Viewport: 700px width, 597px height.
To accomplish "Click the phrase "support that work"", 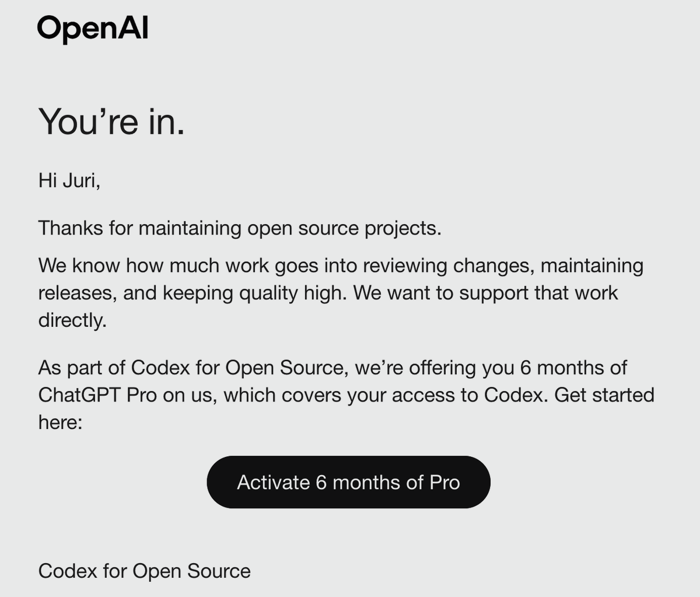I will (538, 292).
